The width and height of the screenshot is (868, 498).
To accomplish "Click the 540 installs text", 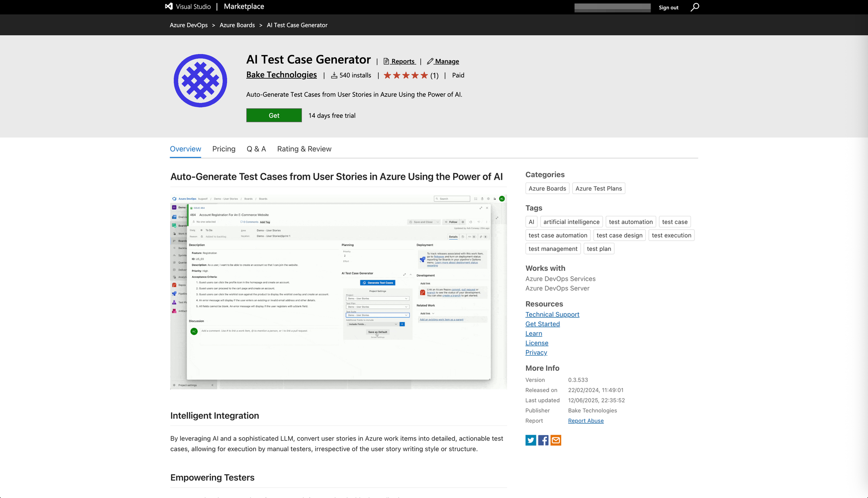I will (355, 76).
